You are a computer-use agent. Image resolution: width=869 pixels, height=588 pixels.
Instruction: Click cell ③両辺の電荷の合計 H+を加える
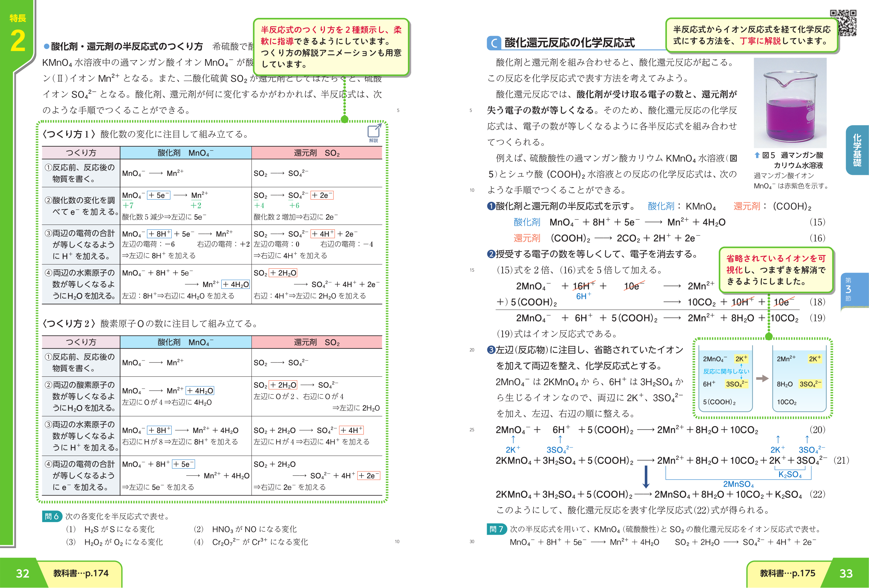coord(81,245)
